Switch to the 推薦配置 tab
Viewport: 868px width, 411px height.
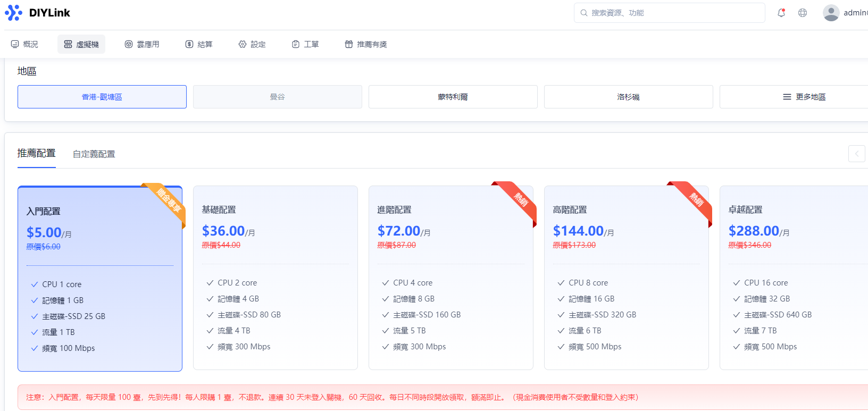36,153
